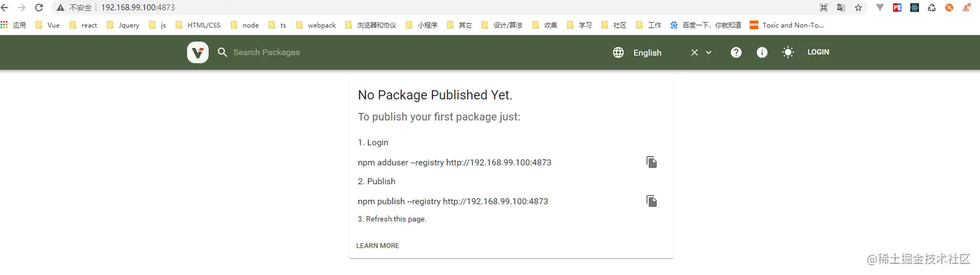Open the ts bookmarks folder
This screenshot has height=275, width=980.
point(277,25)
